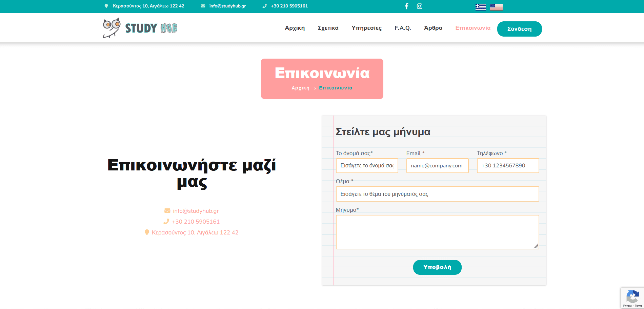Click the reCAPTCHA Terms link
The height and width of the screenshot is (309, 644).
point(639,306)
